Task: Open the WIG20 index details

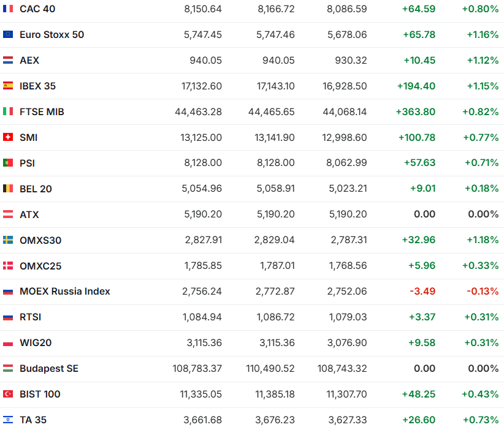Action: tap(36, 343)
